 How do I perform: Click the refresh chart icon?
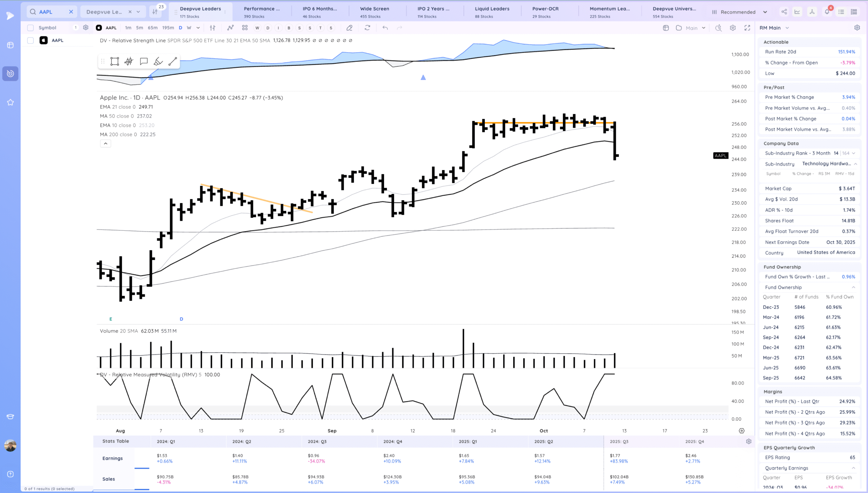[367, 28]
